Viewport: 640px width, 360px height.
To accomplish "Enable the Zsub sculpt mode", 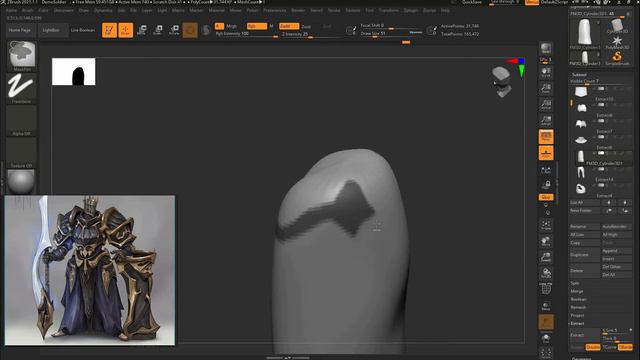I will point(306,26).
